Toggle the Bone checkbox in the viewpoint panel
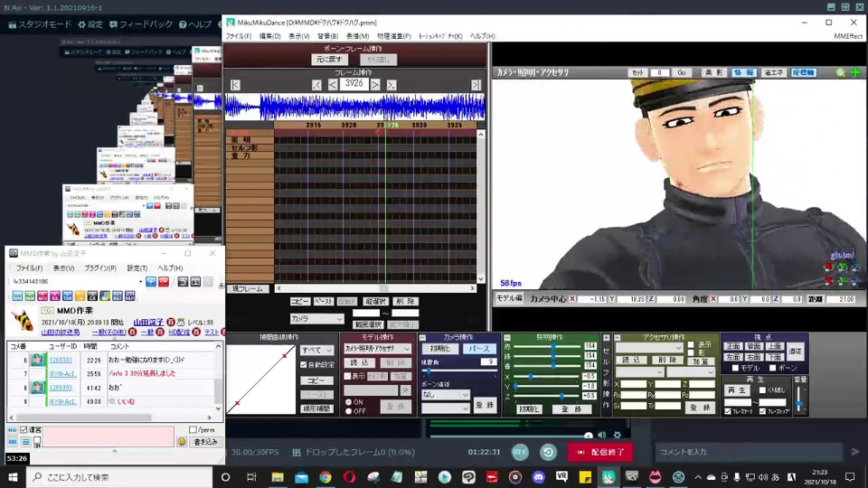The height and width of the screenshot is (488, 868). pyautogui.click(x=773, y=368)
